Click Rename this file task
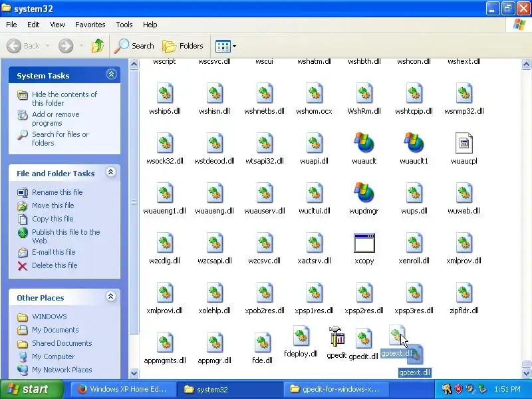This screenshot has height=399, width=532. 57,192
